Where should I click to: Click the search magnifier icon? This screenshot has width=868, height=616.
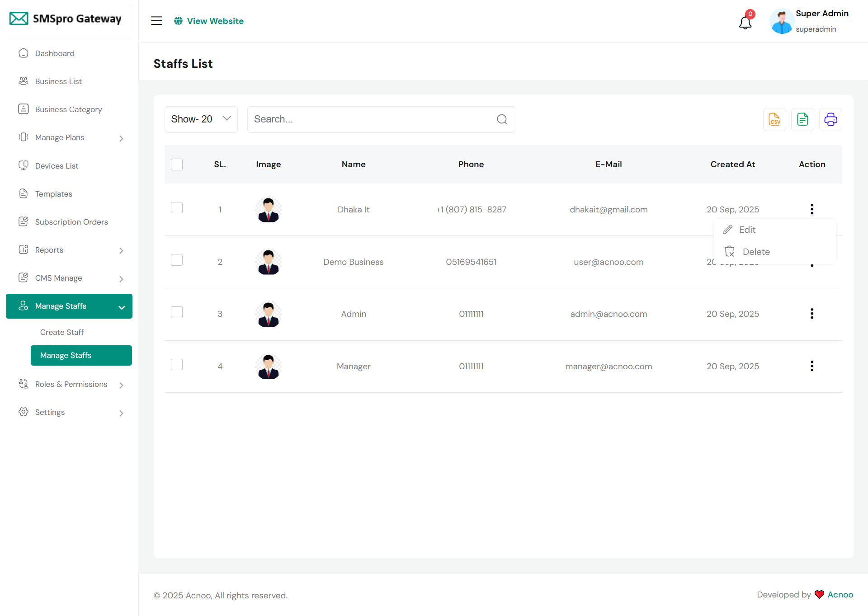pyautogui.click(x=502, y=119)
